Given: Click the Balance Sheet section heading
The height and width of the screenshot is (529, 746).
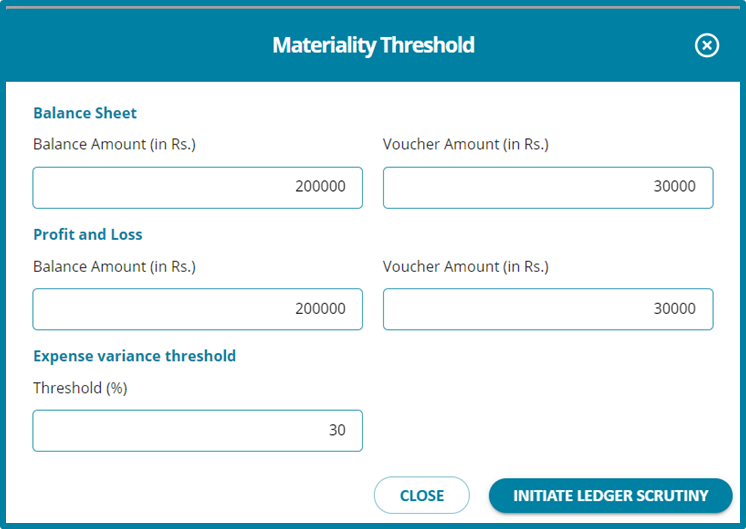Looking at the screenshot, I should (85, 113).
